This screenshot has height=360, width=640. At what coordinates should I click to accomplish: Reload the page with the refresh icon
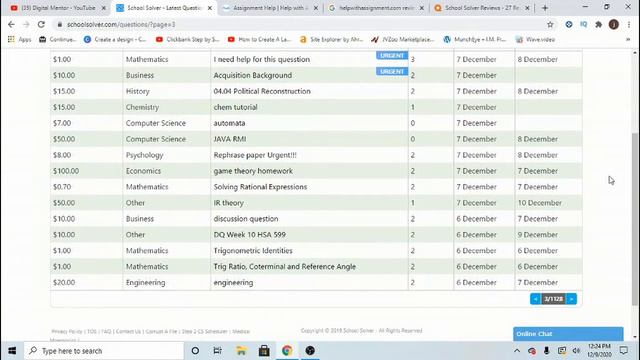[41, 24]
